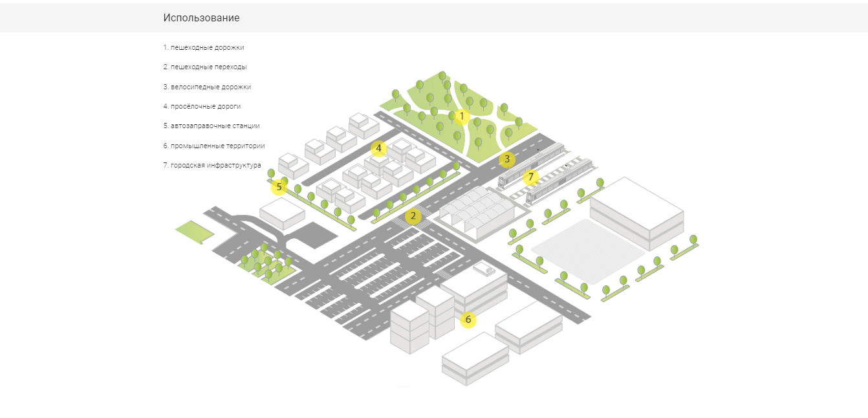Viewport: 868px width, 418px height.
Task: Click the "Использование" section header
Action: pyautogui.click(x=201, y=18)
